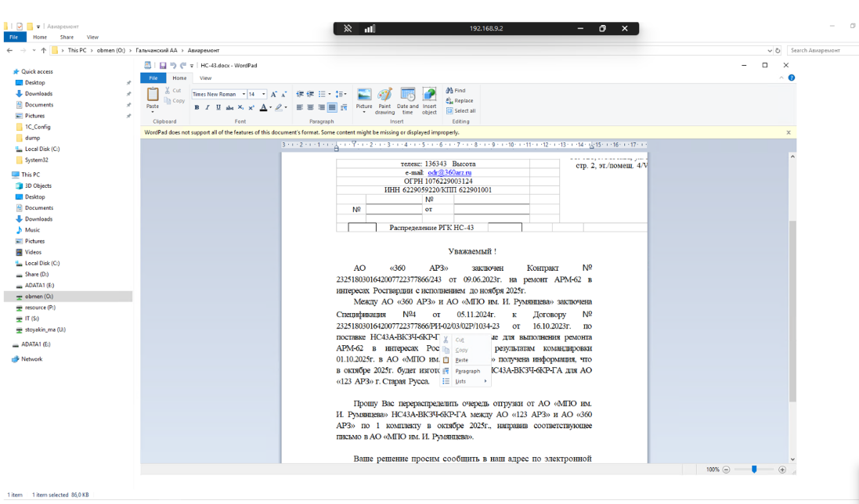859x504 pixels.
Task: Open the Find tool
Action: pyautogui.click(x=456, y=91)
